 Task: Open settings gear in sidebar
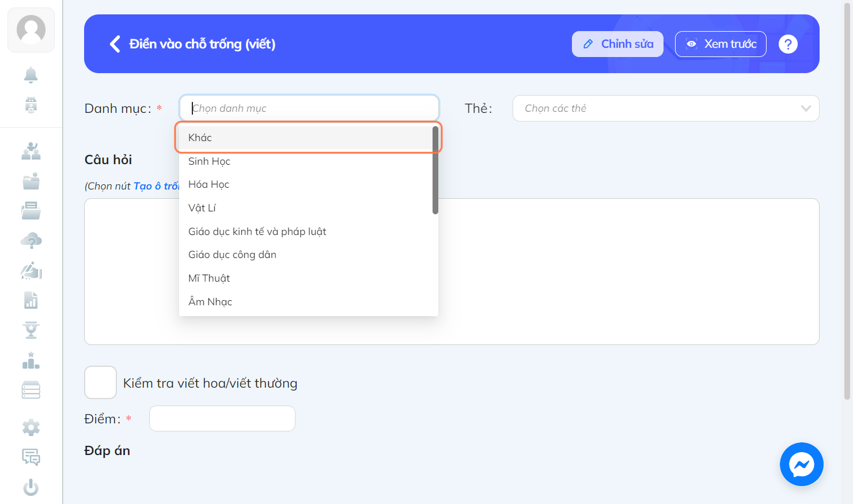(x=31, y=427)
